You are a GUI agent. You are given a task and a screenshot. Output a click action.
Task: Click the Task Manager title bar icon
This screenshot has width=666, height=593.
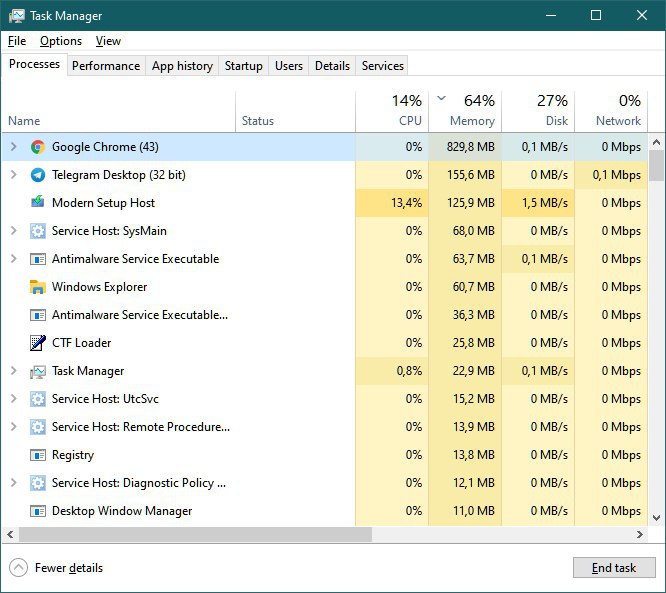coord(17,16)
